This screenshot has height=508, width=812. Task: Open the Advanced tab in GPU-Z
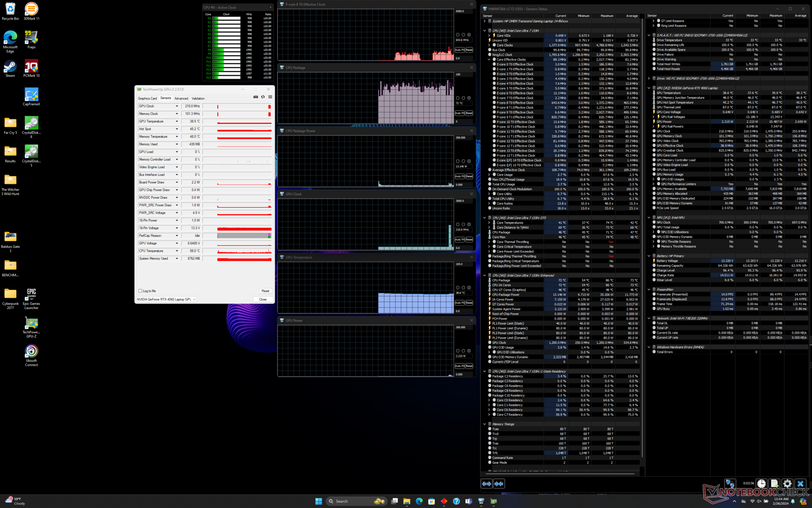point(181,98)
